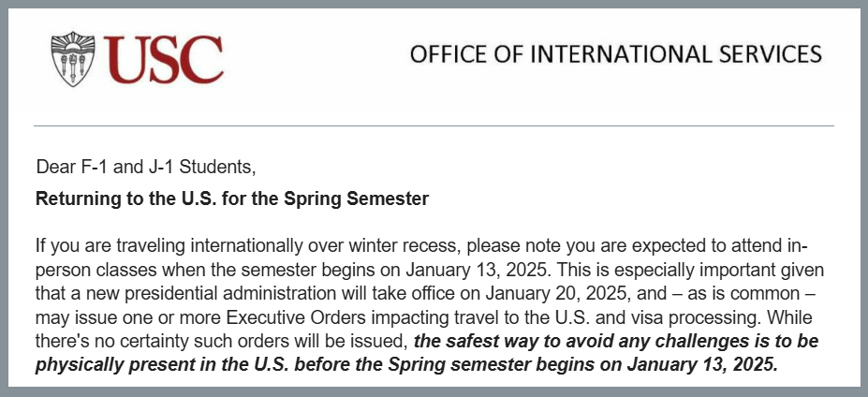Click the Office of International Services header
This screenshot has width=868, height=397.
615,53
